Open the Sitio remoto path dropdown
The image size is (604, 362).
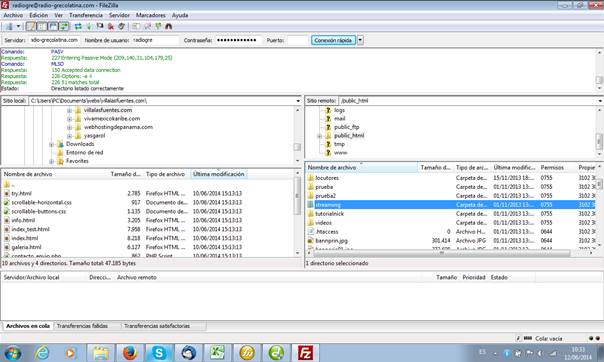coord(600,101)
